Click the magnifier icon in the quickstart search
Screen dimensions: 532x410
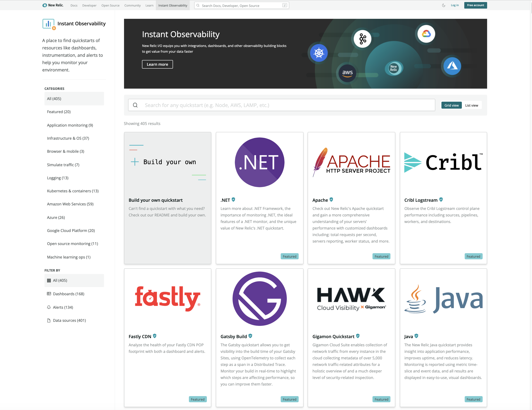click(135, 105)
